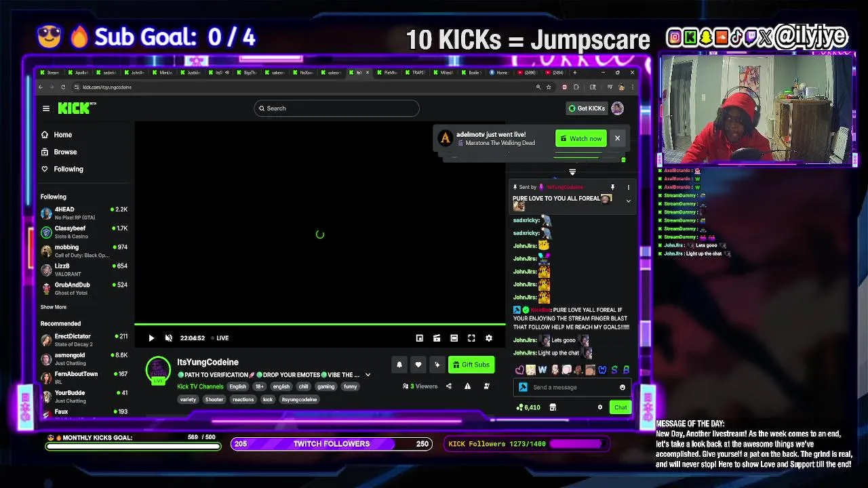This screenshot has height=488, width=868.
Task: Dismiss the adelmotv live notification
Action: tap(617, 138)
